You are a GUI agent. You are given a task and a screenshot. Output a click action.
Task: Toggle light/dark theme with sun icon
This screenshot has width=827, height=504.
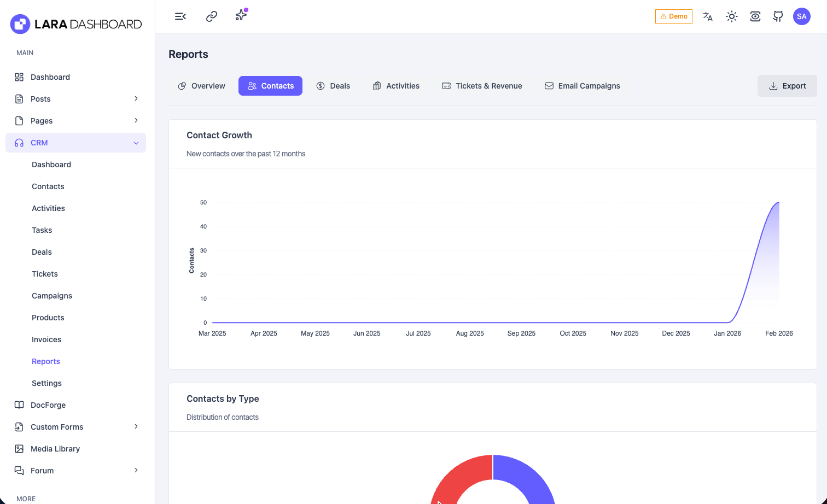click(x=731, y=16)
